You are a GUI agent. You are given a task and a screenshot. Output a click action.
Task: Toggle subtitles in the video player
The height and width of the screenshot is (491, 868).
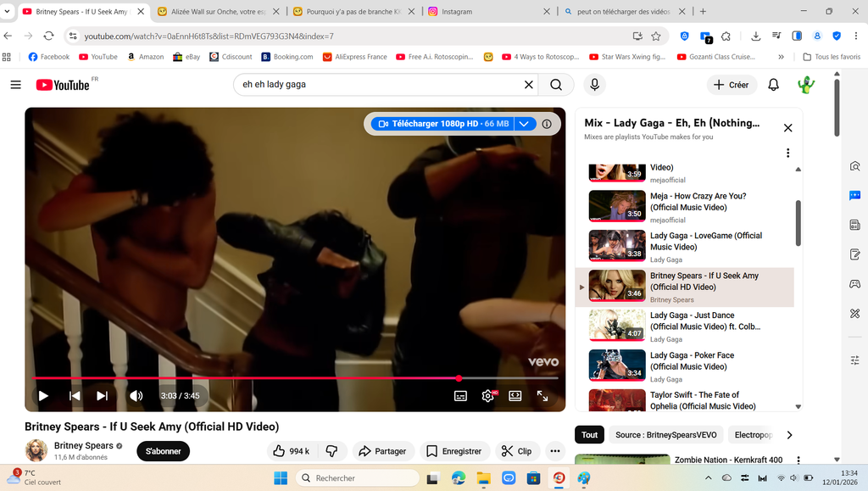460,396
